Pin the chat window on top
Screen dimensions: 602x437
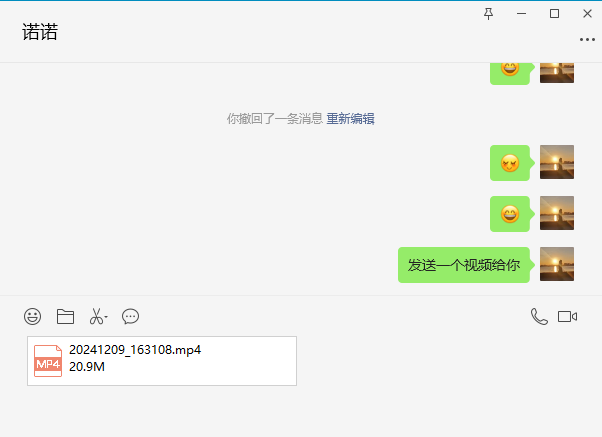(x=488, y=13)
